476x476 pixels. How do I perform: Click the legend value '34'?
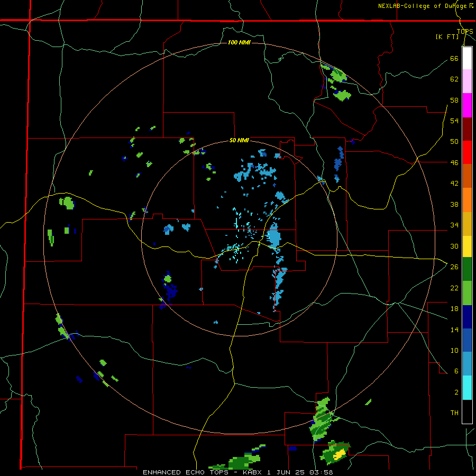coord(454,225)
